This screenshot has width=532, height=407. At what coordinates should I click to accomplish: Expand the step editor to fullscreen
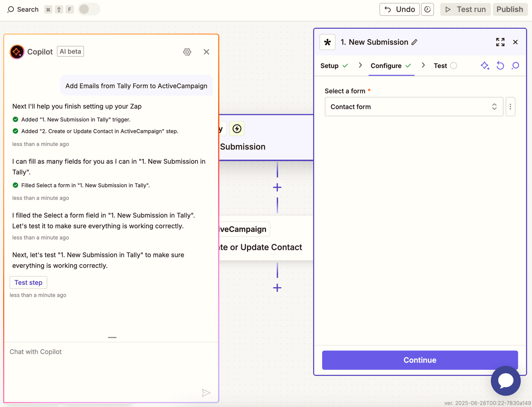pyautogui.click(x=500, y=42)
